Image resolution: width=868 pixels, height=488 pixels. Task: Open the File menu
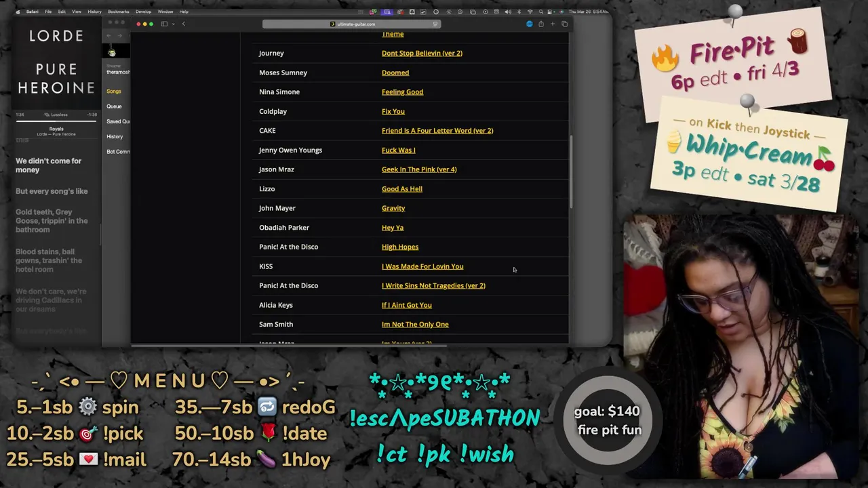tap(48, 12)
